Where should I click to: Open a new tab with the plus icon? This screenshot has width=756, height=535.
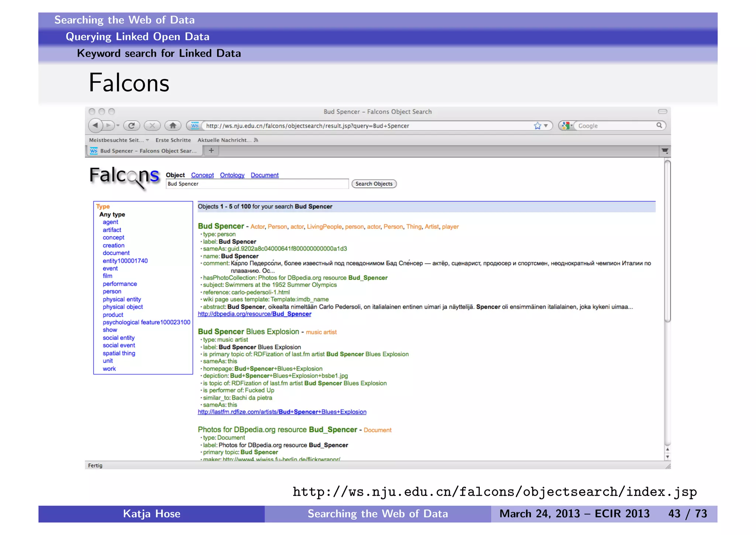(x=211, y=150)
